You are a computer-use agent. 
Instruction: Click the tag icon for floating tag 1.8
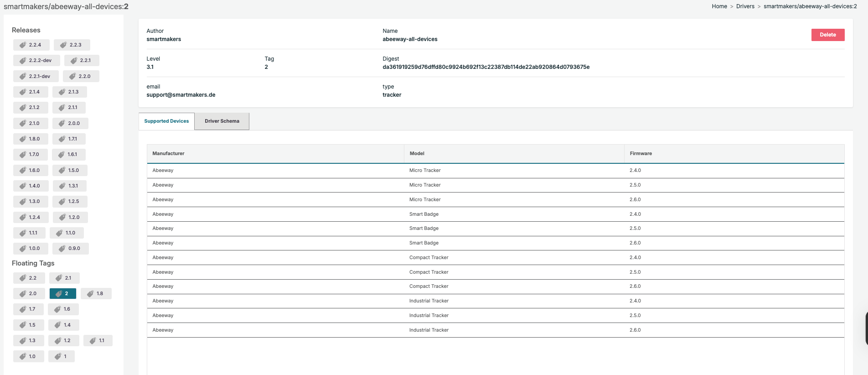pyautogui.click(x=90, y=293)
